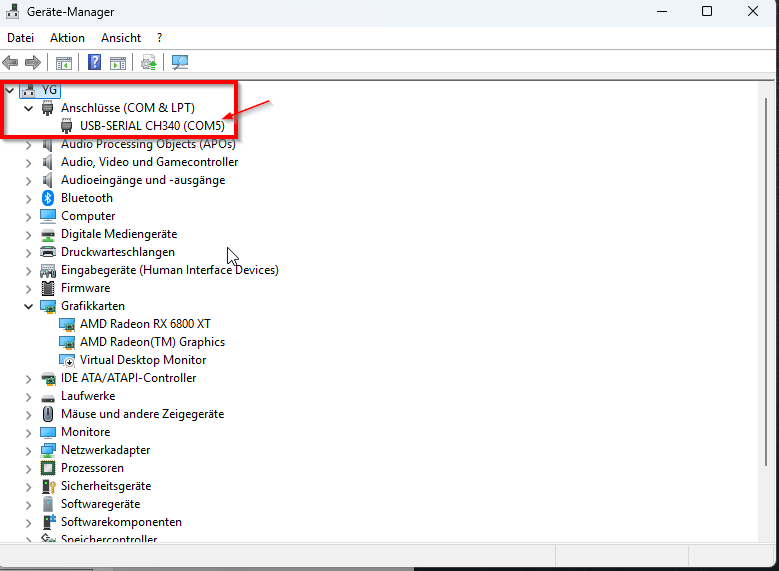Expand the Netzwerkadapter chevron

coord(28,450)
